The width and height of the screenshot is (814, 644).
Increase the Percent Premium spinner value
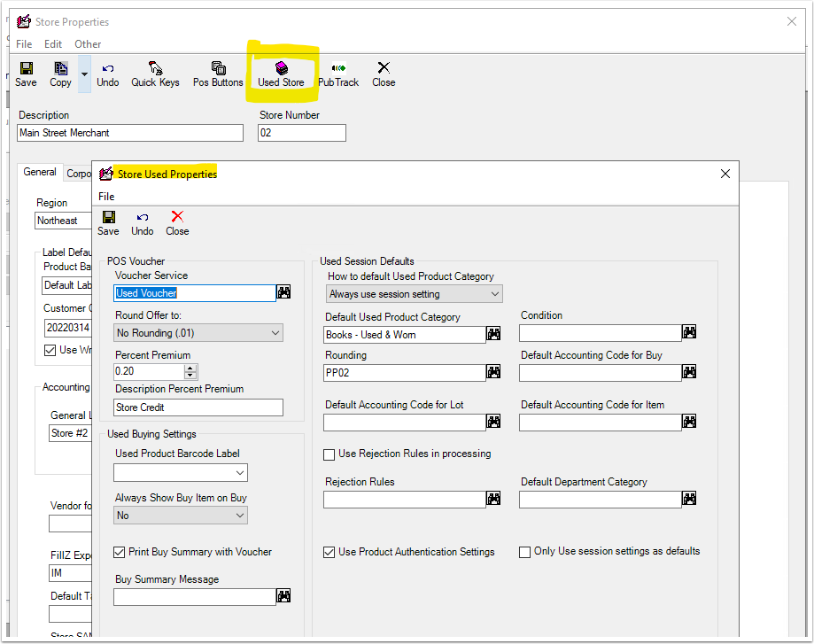(x=190, y=368)
